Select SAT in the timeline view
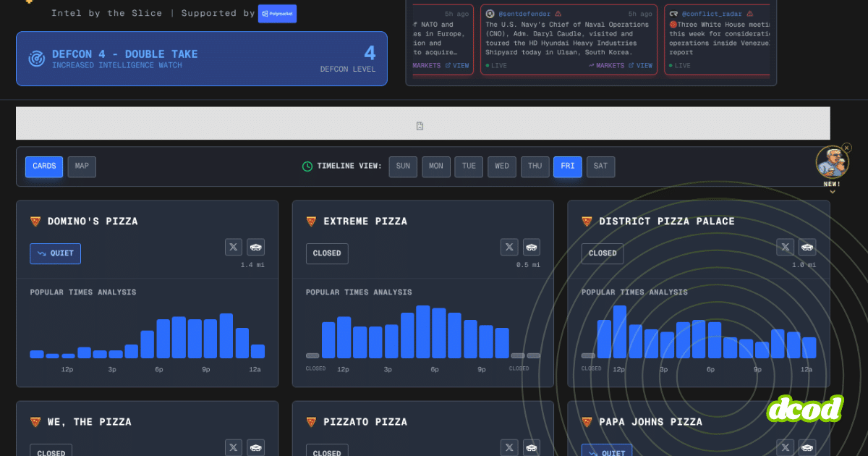 [x=600, y=166]
